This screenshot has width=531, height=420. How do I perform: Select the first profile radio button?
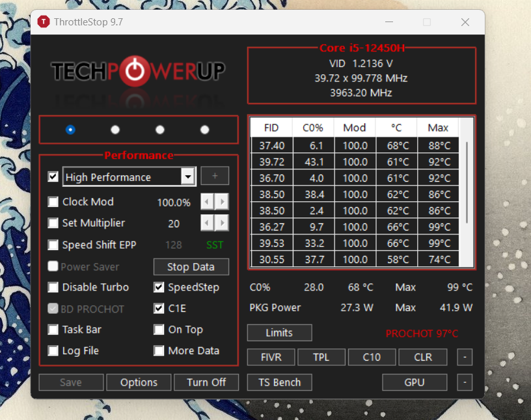click(70, 130)
